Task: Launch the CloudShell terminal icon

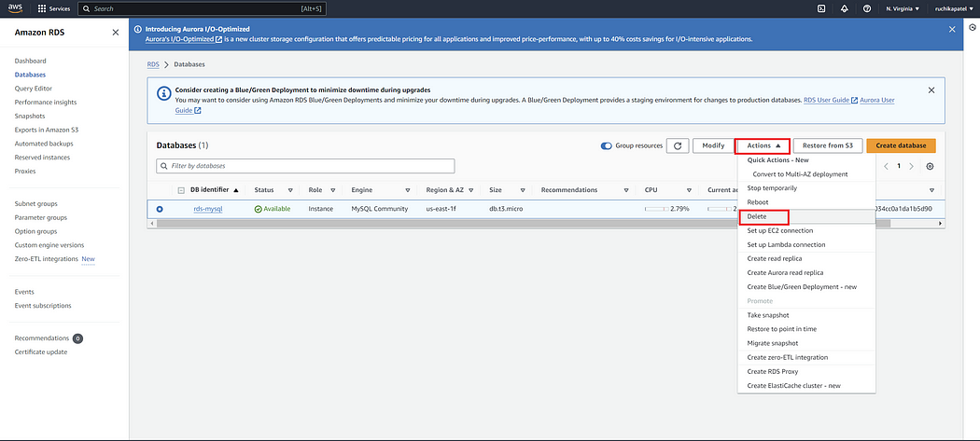Action: (x=822, y=8)
